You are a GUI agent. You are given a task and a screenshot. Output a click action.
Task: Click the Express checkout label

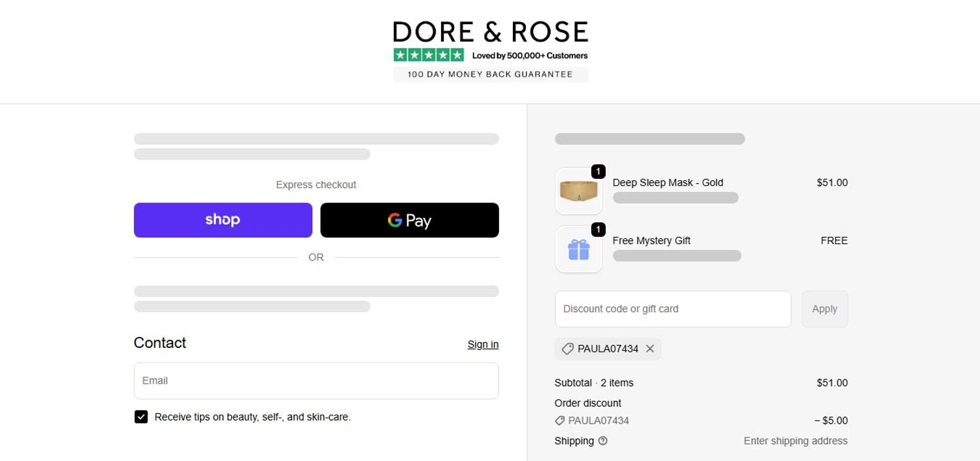click(x=316, y=185)
